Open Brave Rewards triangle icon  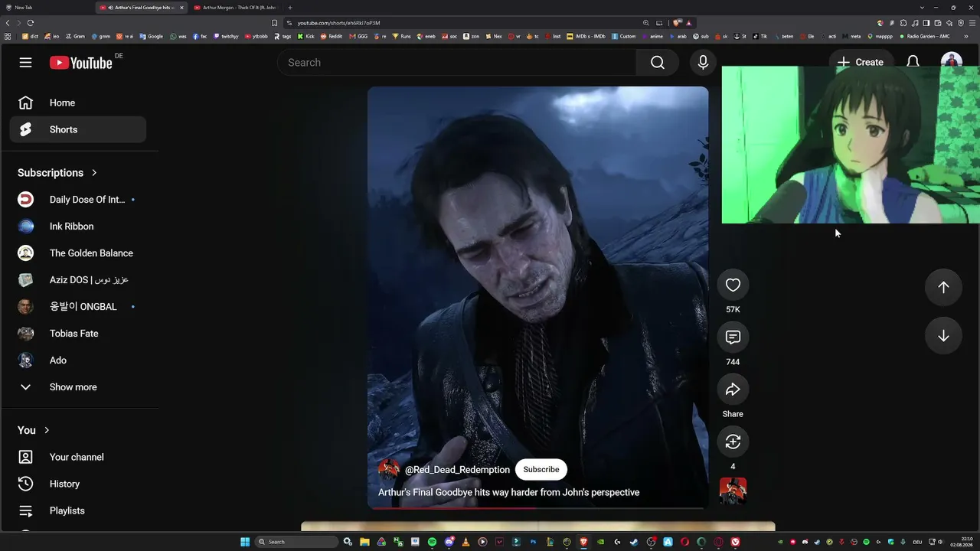tap(689, 23)
